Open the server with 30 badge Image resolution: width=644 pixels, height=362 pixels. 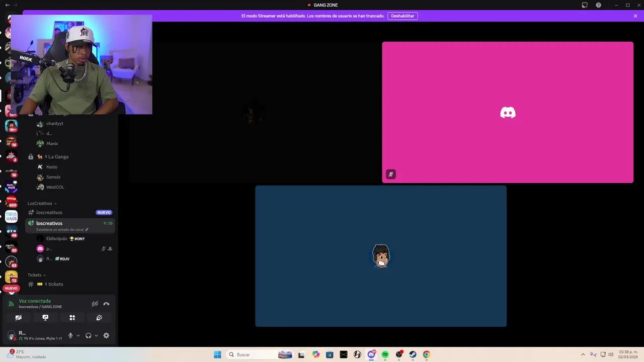click(11, 247)
